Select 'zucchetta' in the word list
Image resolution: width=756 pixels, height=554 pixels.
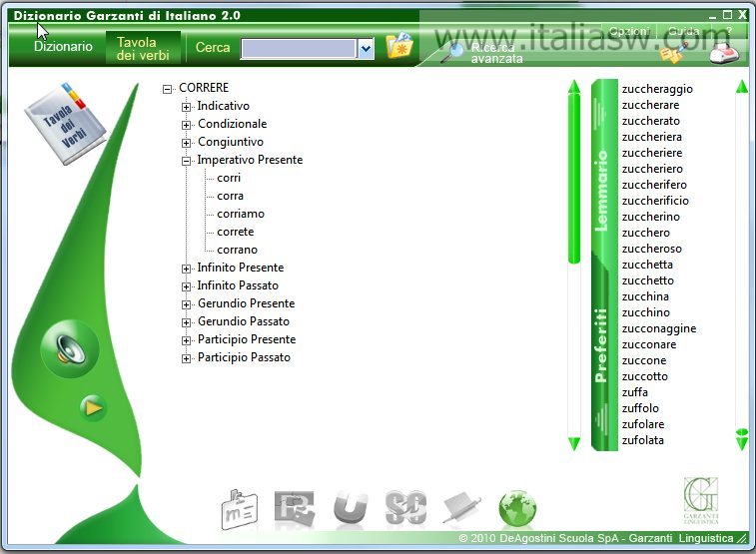click(x=647, y=265)
